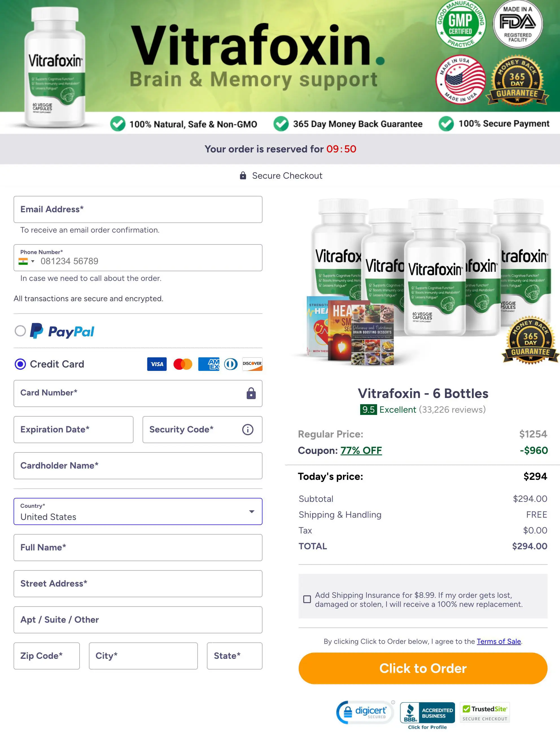Click the DigiCert Secured badge
This screenshot has height=735, width=560.
(x=365, y=712)
